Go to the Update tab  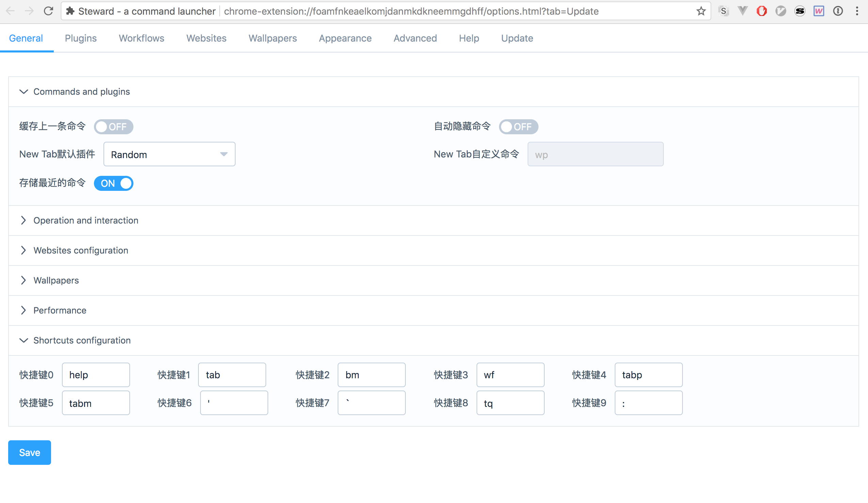517,38
